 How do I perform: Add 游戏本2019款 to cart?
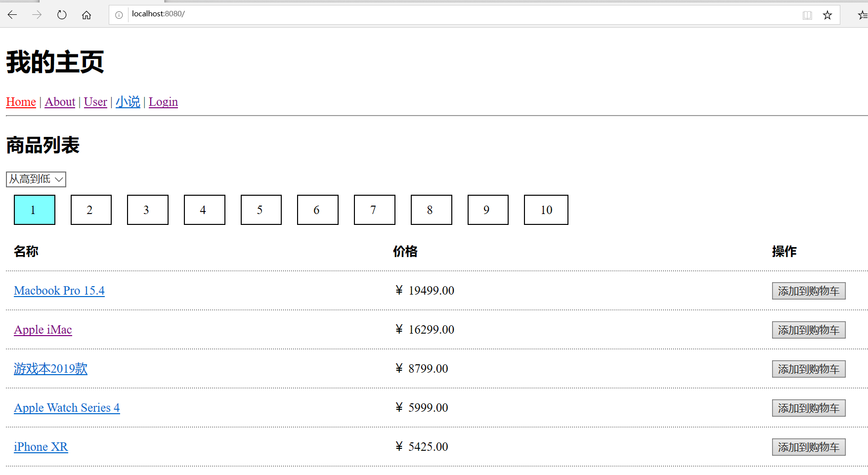tap(809, 369)
